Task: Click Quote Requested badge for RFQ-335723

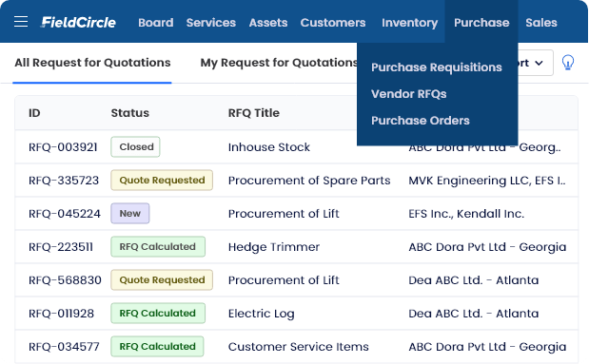Action: point(162,181)
